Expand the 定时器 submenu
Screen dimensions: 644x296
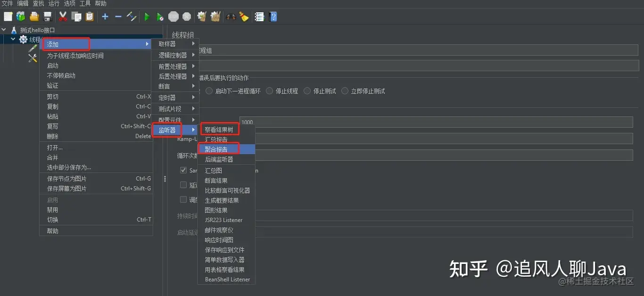click(x=175, y=98)
